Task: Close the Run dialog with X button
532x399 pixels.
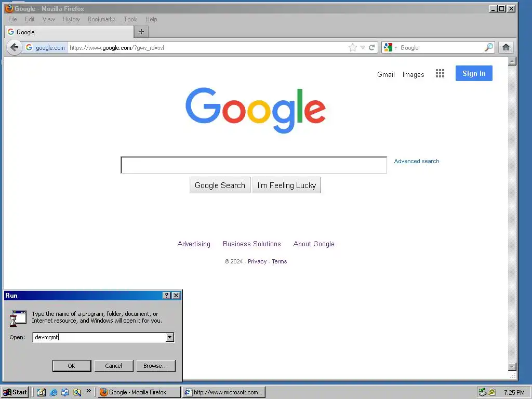Action: (176, 296)
